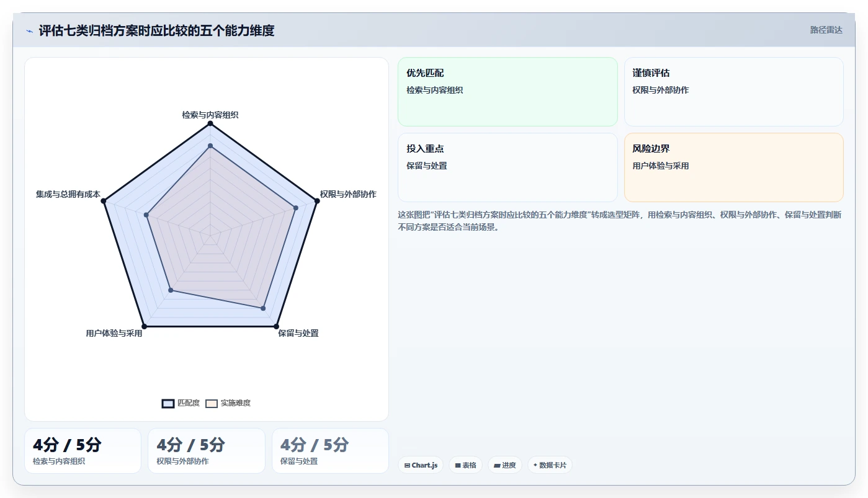Click the outer 匹配度 point on 集成与总拥有成本 axis
868x498 pixels.
pyautogui.click(x=104, y=201)
